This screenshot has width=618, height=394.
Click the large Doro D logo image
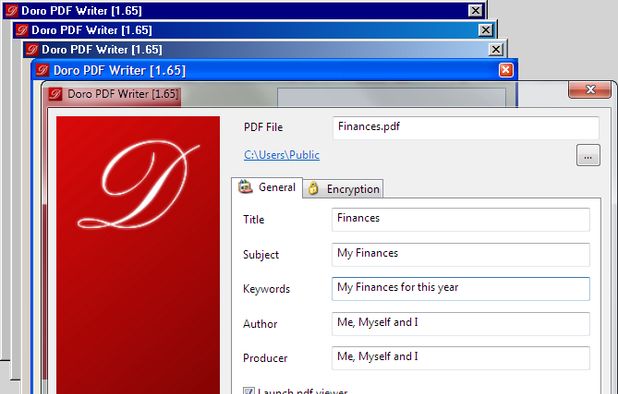pyautogui.click(x=138, y=255)
